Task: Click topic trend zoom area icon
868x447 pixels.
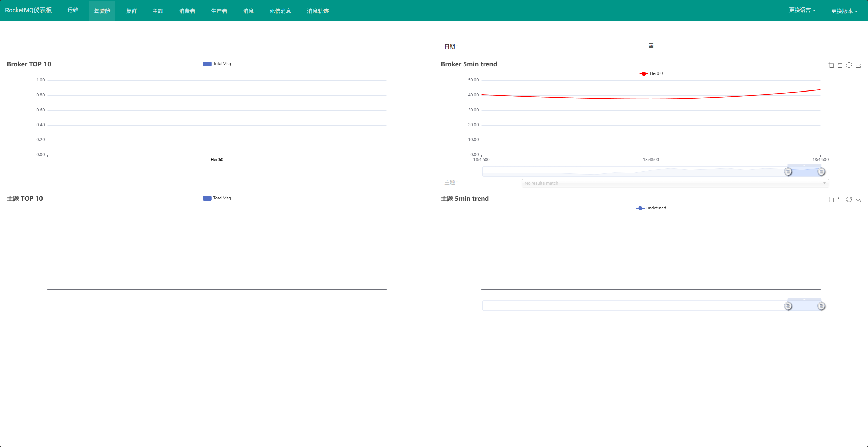Action: (831, 199)
